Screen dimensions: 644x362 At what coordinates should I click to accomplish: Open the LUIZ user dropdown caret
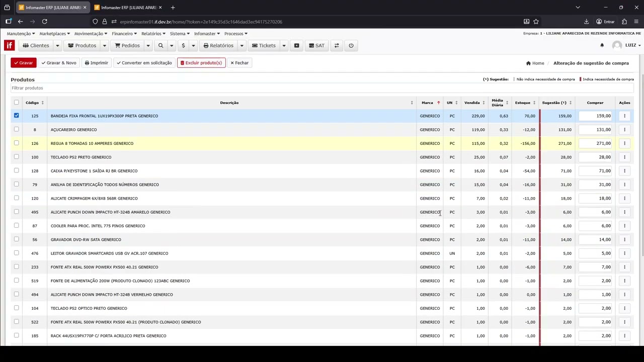tap(639, 46)
